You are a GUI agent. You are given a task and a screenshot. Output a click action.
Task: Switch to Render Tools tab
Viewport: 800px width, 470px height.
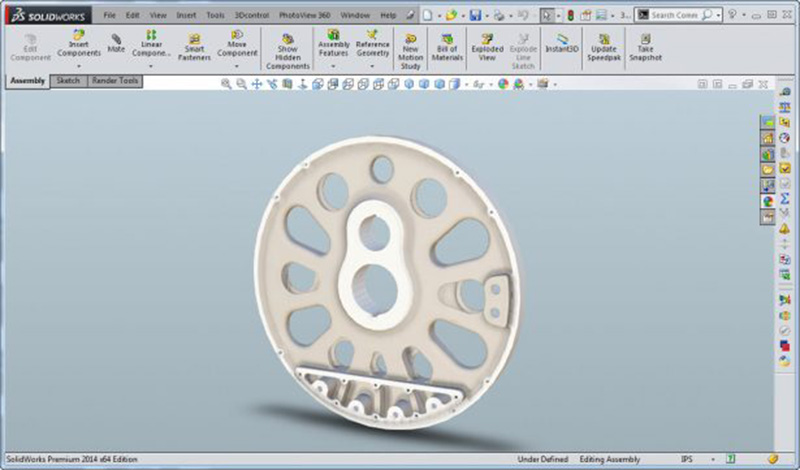115,81
